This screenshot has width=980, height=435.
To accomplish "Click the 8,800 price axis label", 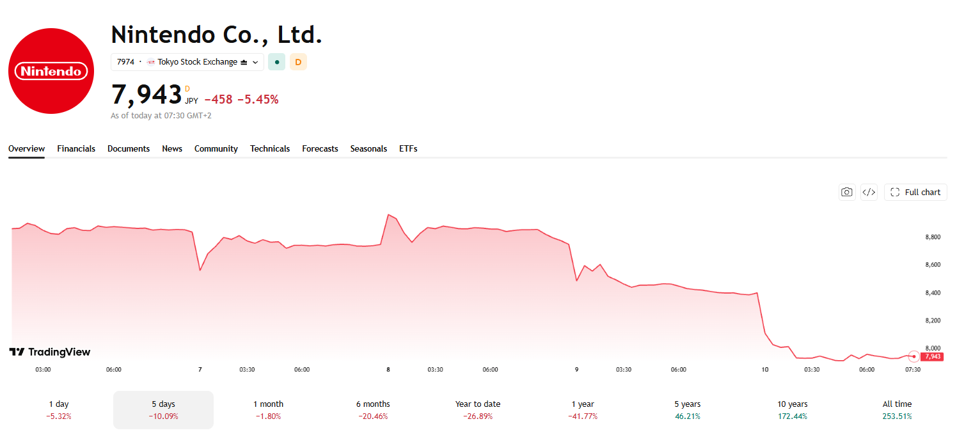I will tap(933, 237).
